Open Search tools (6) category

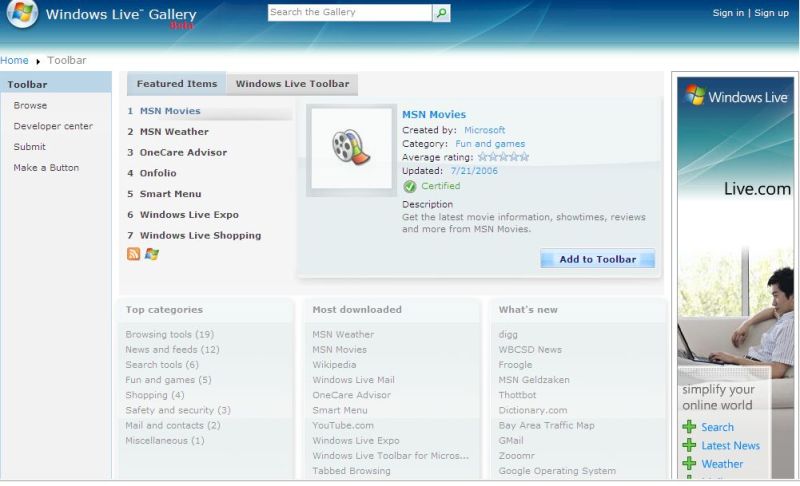click(162, 365)
